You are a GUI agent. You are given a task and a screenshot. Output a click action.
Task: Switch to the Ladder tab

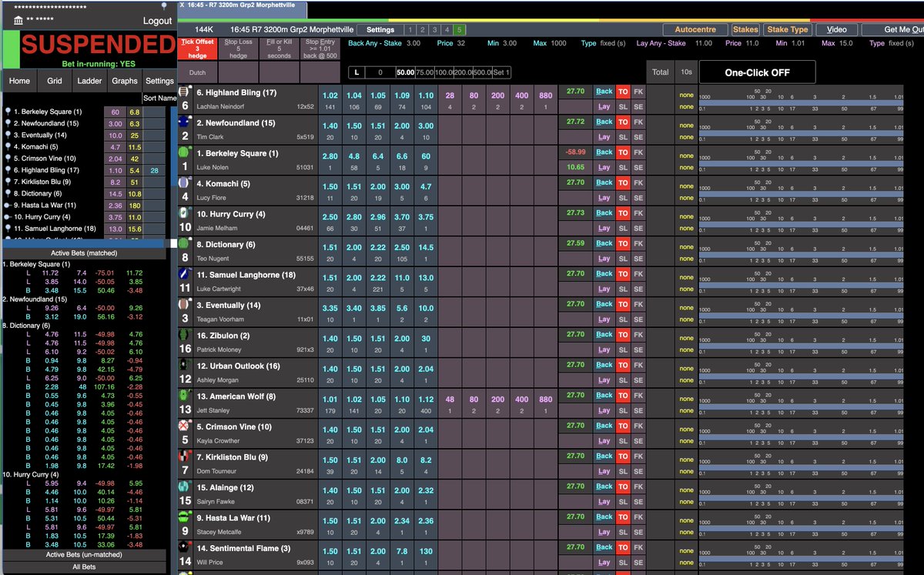pyautogui.click(x=89, y=81)
